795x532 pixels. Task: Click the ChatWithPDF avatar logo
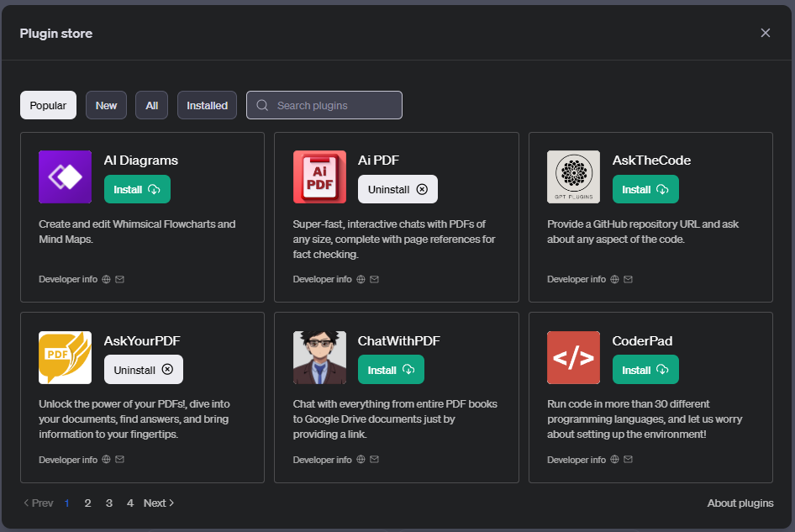(319, 357)
